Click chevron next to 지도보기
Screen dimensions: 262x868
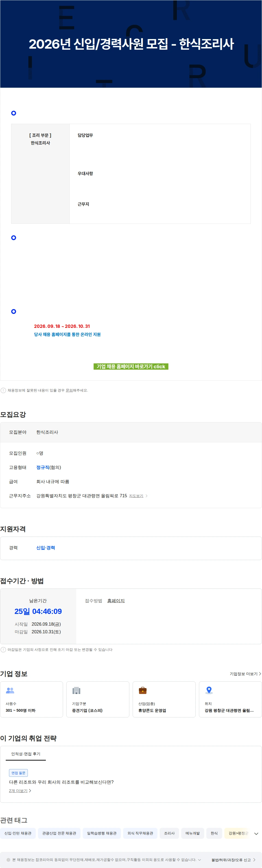pyautogui.click(x=147, y=496)
